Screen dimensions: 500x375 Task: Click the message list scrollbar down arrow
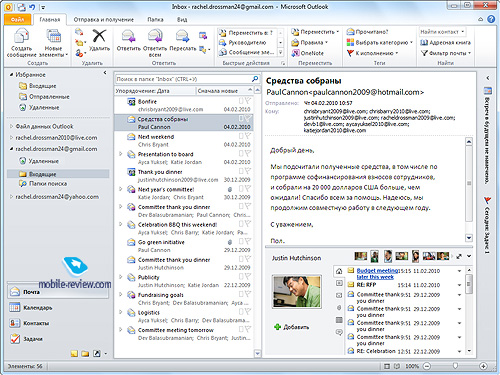(x=257, y=353)
